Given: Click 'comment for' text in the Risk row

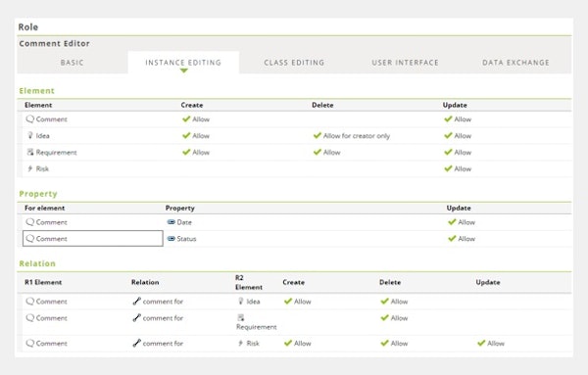Looking at the screenshot, I should pyautogui.click(x=163, y=343).
